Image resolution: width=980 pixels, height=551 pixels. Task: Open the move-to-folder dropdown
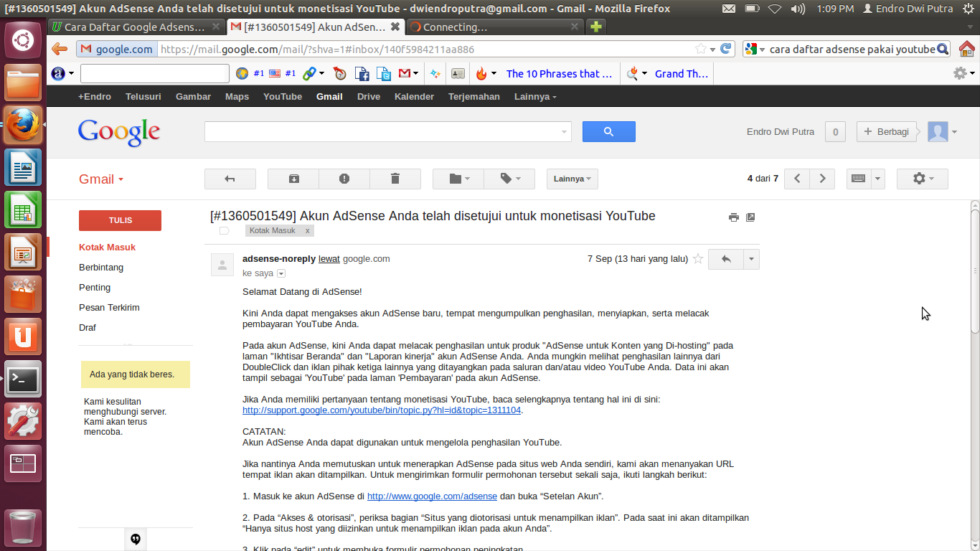[x=458, y=179]
